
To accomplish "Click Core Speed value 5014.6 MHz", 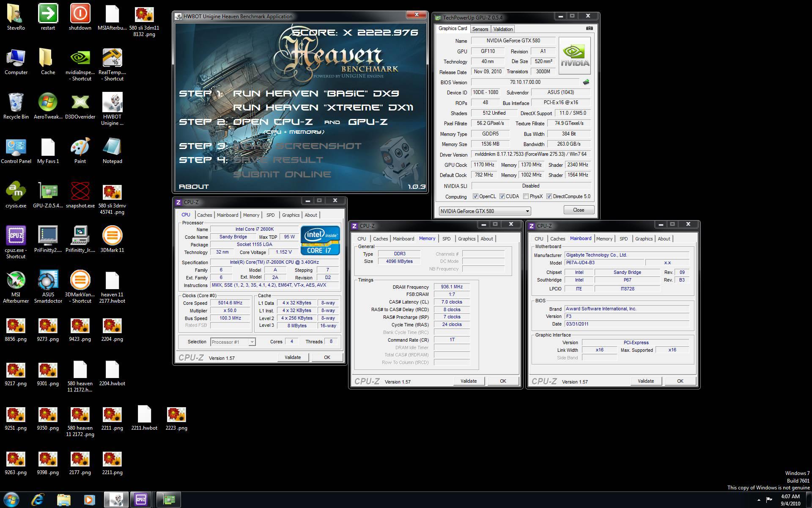I will point(230,303).
